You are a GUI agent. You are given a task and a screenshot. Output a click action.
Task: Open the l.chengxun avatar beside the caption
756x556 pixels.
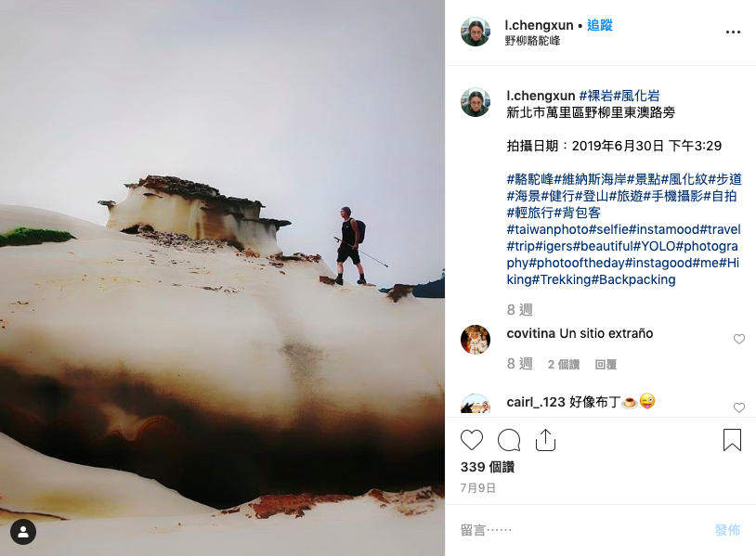[476, 102]
